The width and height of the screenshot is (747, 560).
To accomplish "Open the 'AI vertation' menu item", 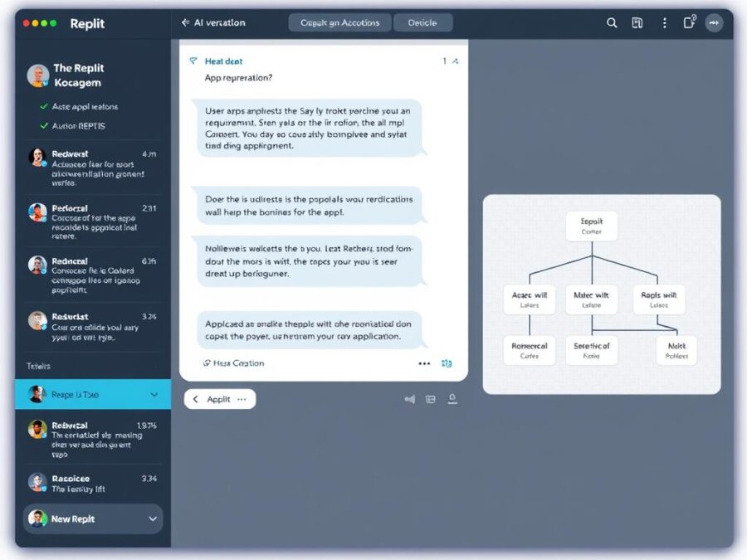I will pos(219,22).
